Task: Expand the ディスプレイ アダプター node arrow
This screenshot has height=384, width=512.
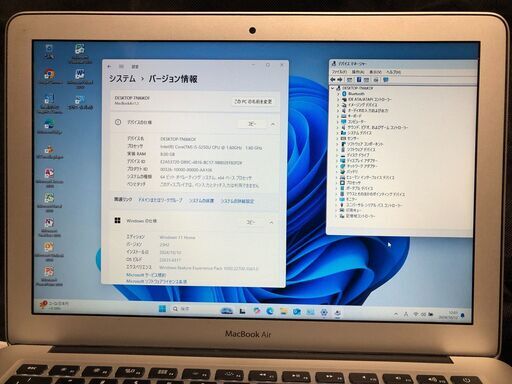Action: coord(338,161)
